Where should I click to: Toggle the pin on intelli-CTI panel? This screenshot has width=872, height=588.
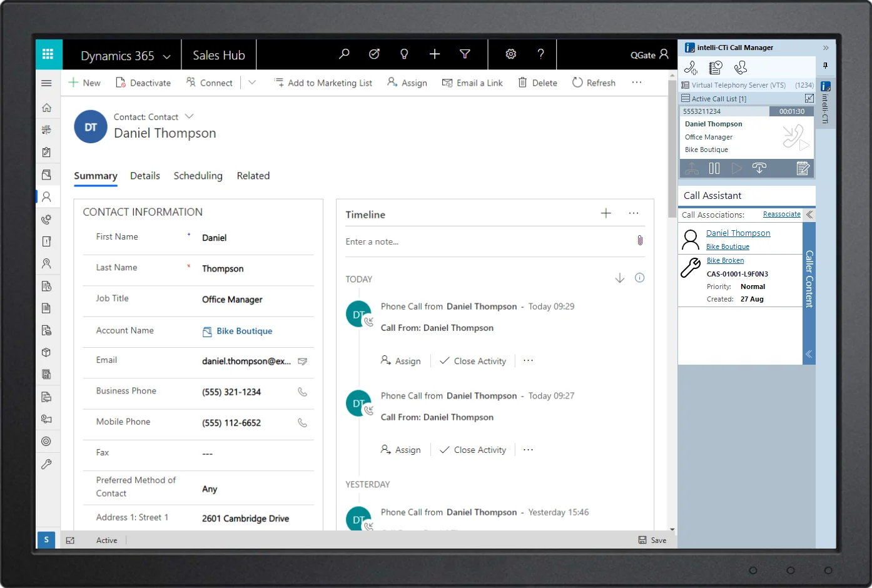tap(826, 66)
